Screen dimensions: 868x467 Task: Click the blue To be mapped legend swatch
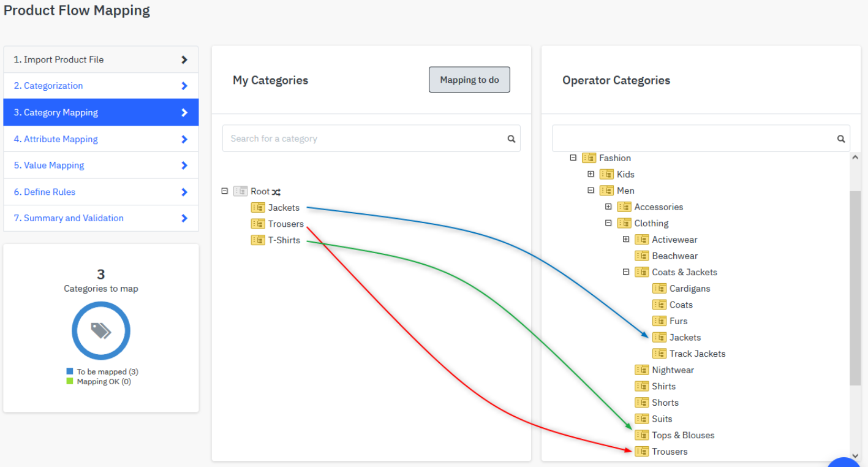[70, 371]
